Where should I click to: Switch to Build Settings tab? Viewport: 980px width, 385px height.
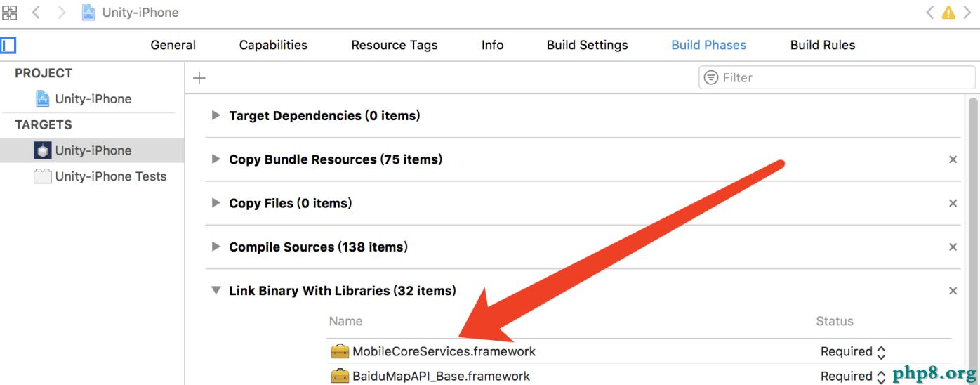pos(587,45)
